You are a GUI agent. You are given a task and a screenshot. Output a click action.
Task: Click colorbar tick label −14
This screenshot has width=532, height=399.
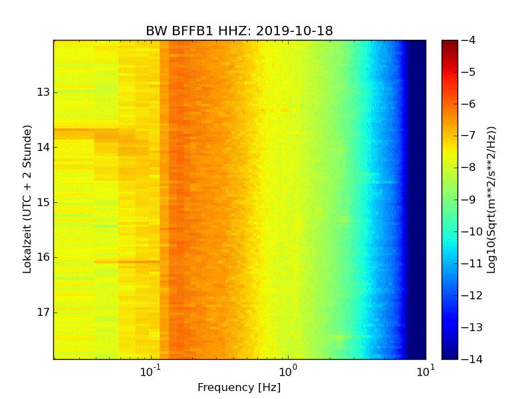[x=472, y=359]
